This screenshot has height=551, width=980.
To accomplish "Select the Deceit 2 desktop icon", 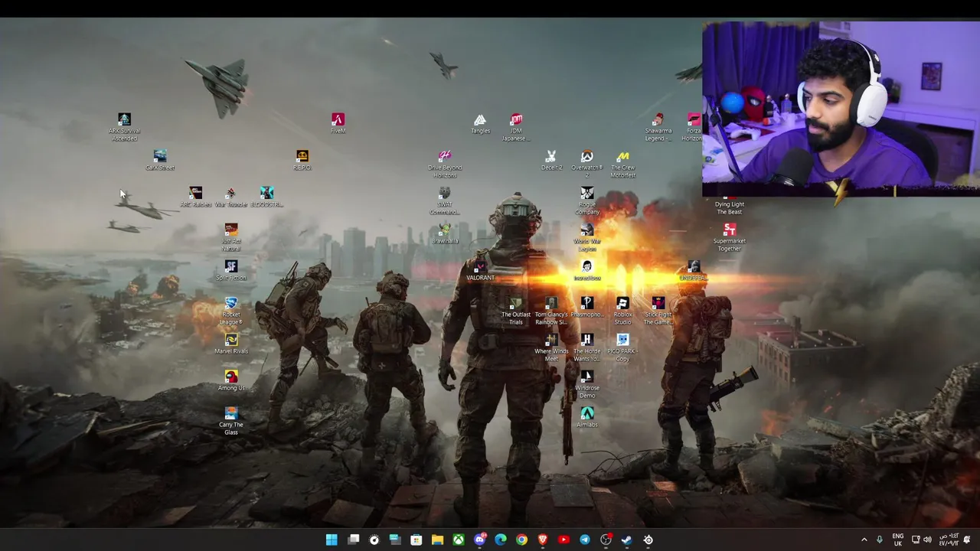I will tap(551, 160).
